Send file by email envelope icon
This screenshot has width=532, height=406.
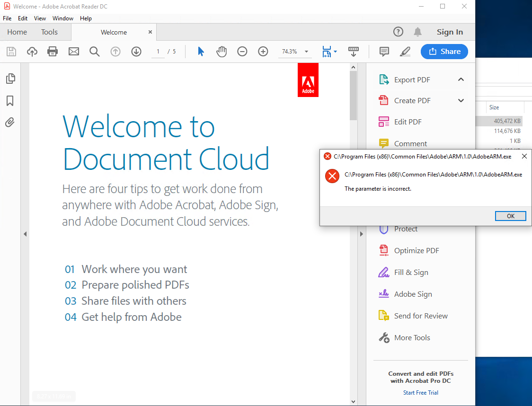click(x=74, y=52)
